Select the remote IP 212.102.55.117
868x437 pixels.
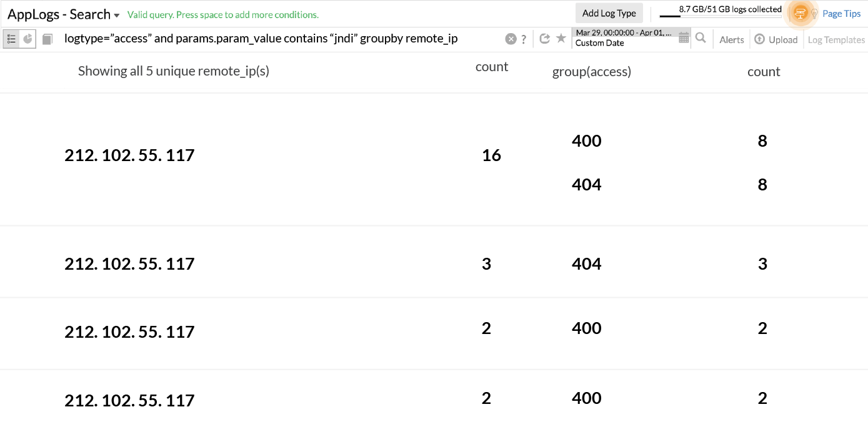[129, 155]
